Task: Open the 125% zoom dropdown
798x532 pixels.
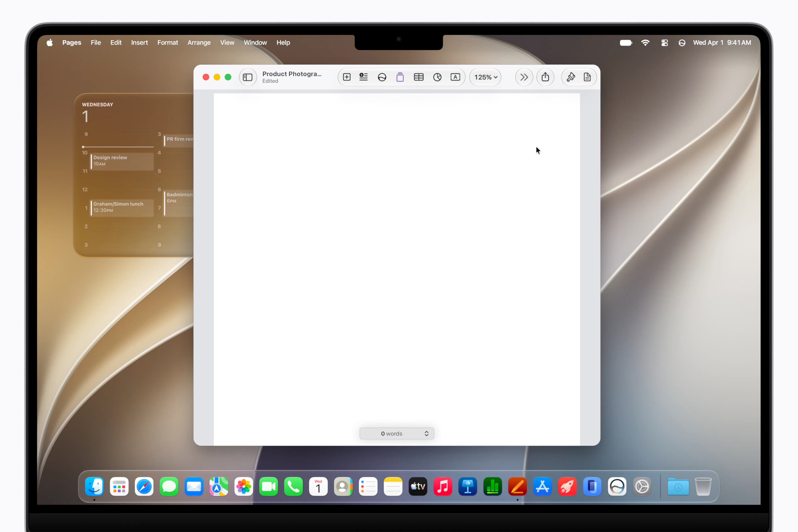Action: pos(485,77)
